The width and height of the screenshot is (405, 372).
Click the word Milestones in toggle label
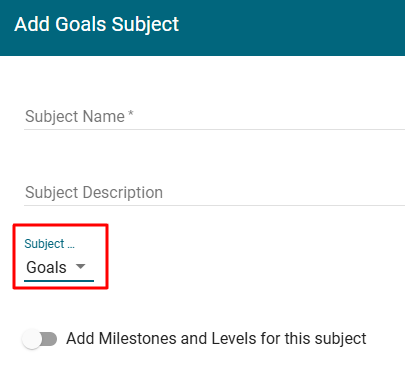[138, 338]
